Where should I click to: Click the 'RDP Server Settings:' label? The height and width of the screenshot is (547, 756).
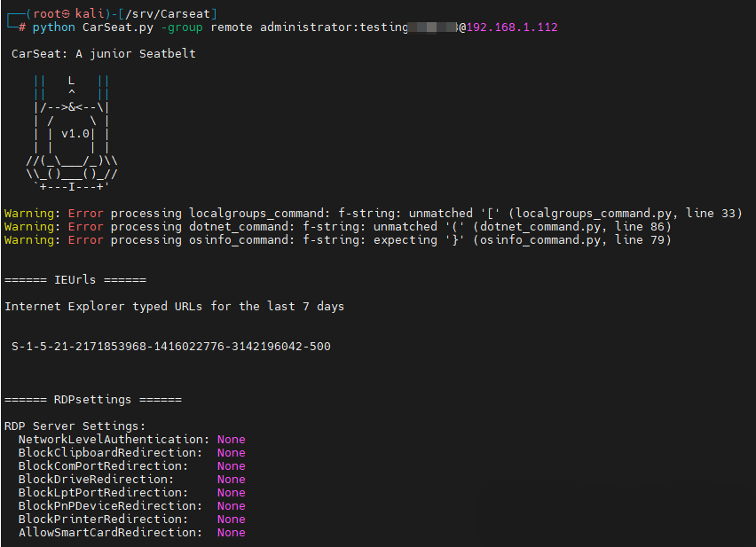click(x=75, y=426)
